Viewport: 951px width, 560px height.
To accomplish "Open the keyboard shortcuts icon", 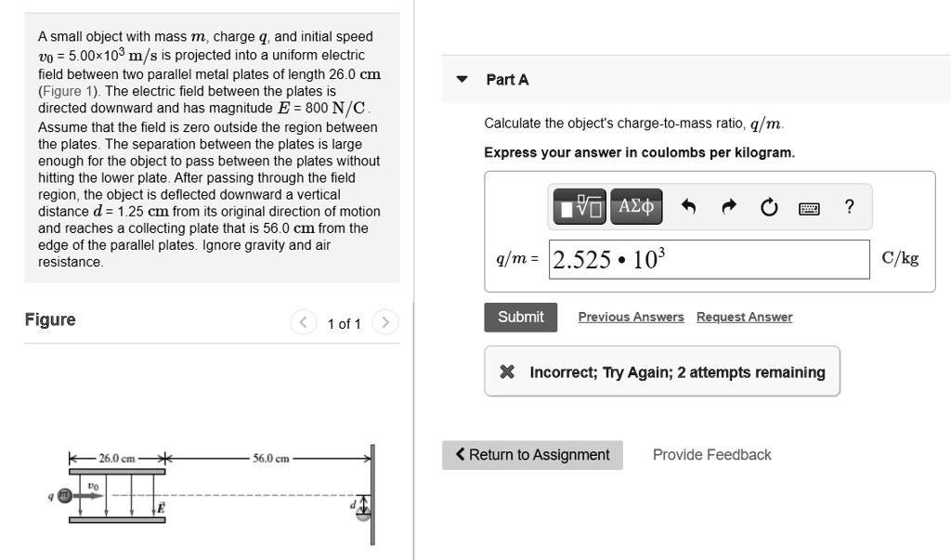I will (x=809, y=209).
